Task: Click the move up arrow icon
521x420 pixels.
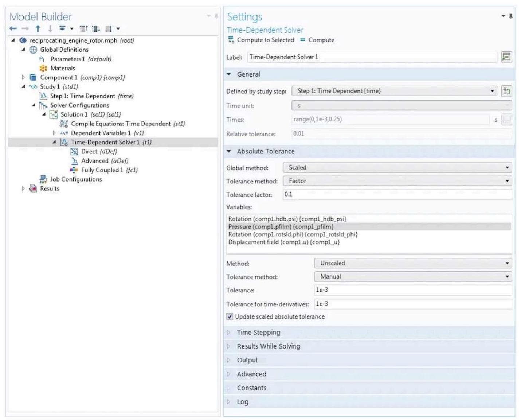Action: click(x=38, y=28)
